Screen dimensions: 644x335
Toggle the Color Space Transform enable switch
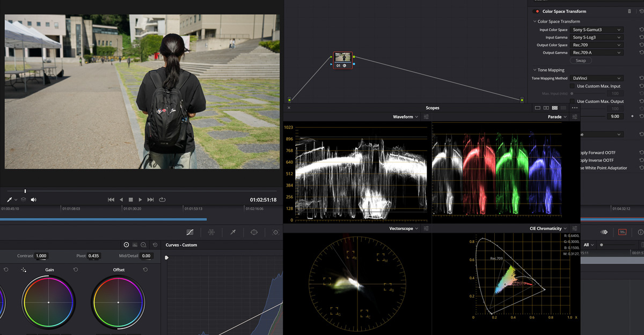coord(536,11)
